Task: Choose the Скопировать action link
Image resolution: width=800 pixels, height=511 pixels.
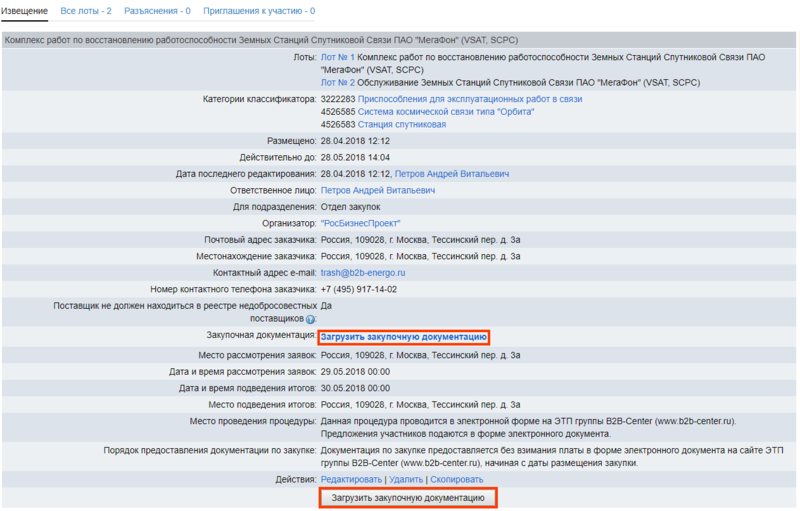Action: (x=457, y=480)
